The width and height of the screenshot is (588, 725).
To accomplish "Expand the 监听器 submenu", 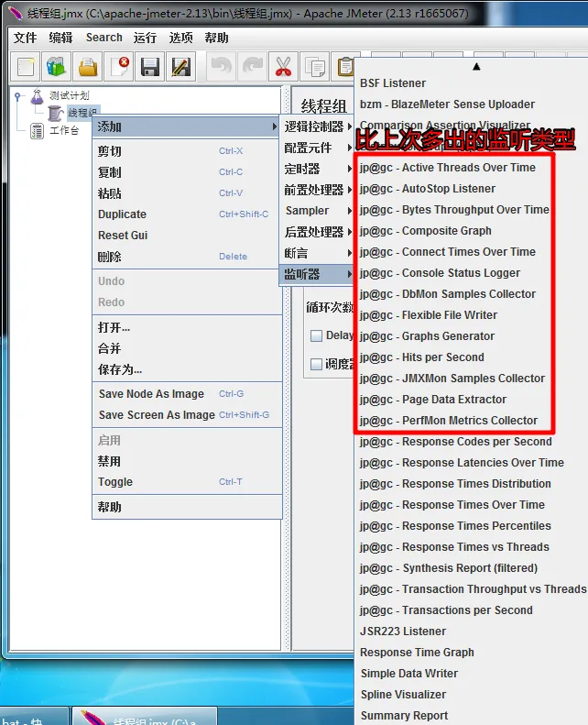I will pyautogui.click(x=318, y=274).
